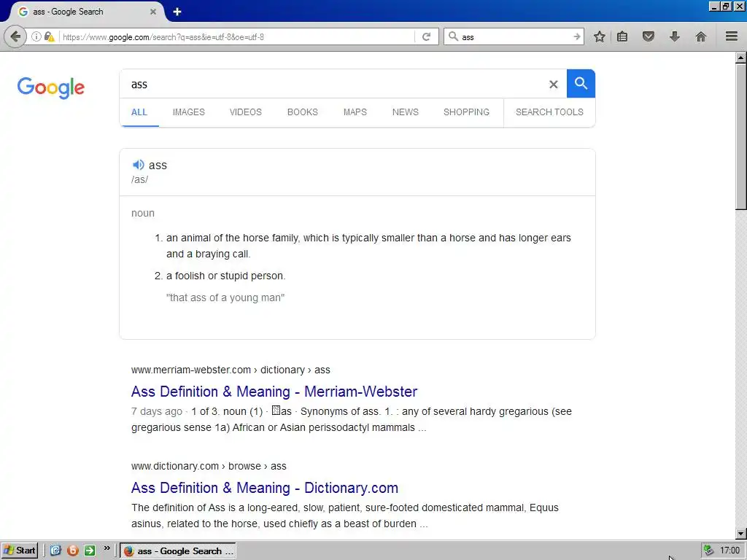747x560 pixels.
Task: Switch to the NEWS results tab
Action: point(406,112)
